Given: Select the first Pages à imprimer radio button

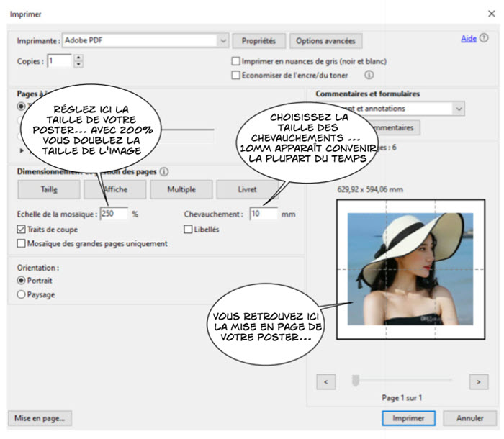Looking at the screenshot, I should pos(21,106).
